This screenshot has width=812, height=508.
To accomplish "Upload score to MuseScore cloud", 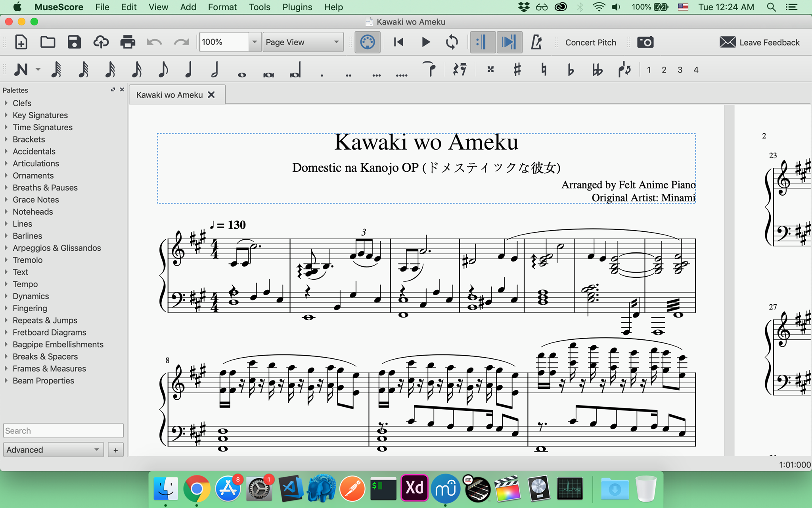I will click(101, 42).
